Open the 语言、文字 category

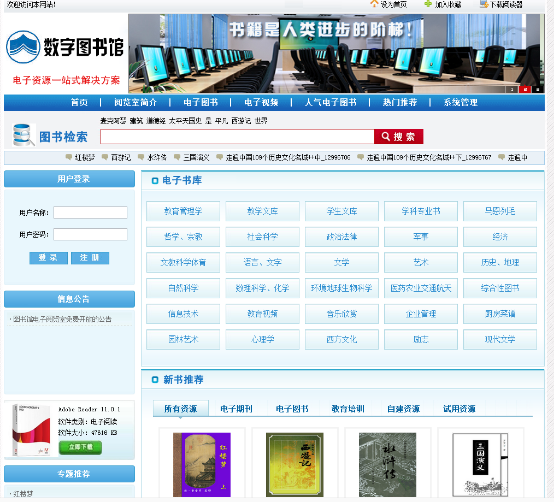click(263, 262)
